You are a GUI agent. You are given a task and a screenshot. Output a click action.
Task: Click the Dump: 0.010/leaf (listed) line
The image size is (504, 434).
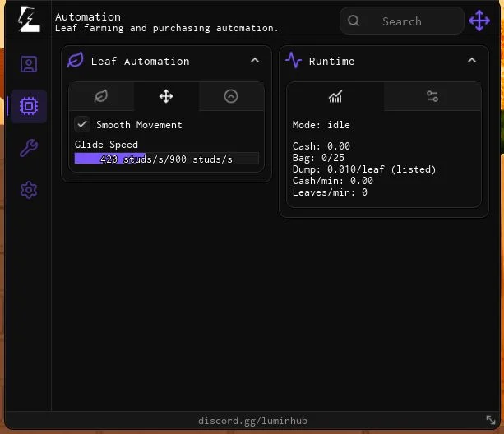pos(364,169)
